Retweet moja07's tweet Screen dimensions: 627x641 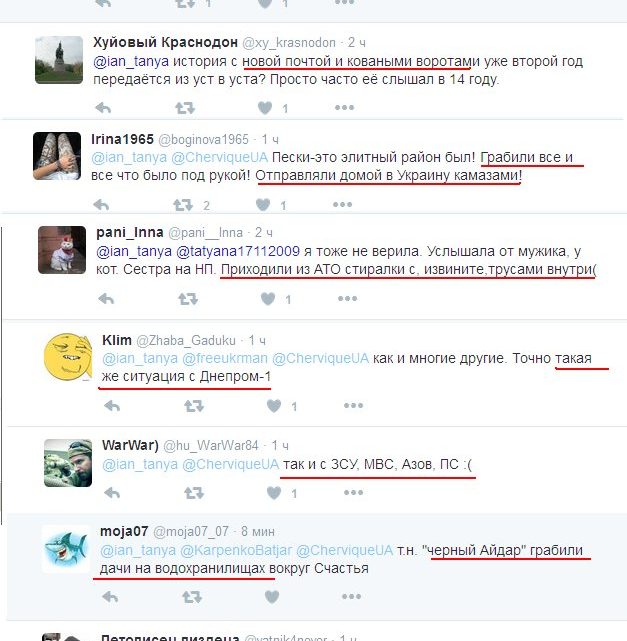point(192,597)
